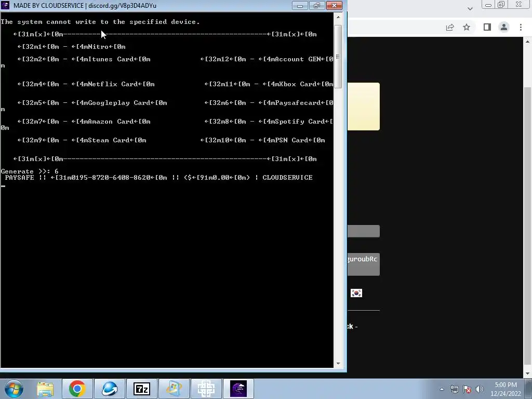Open Chrome tab search chevron
Viewport: 532px width, 399px height.
tap(470, 9)
